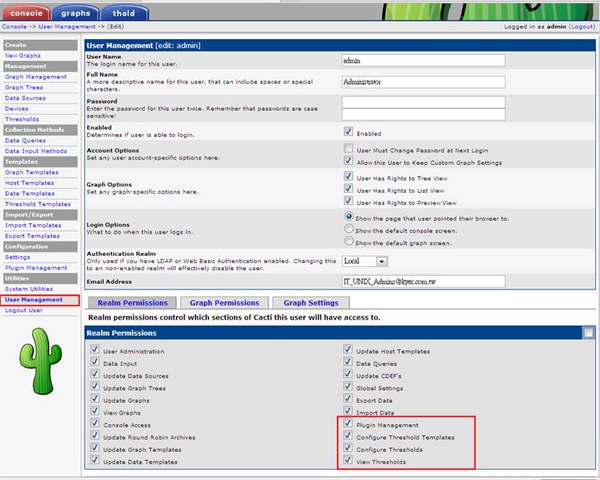
Task: Toggle Update CDEF's permission checkbox
Action: (348, 374)
